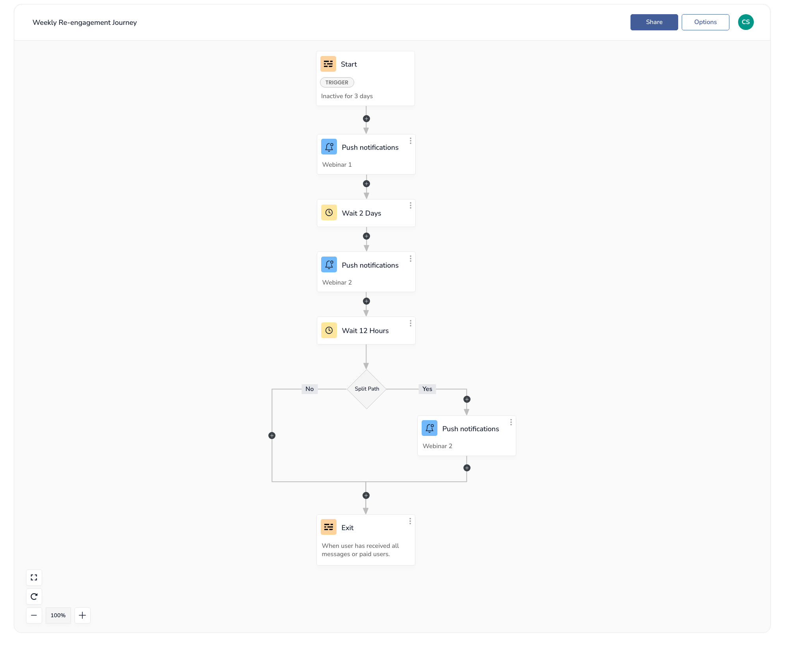Activate the fullscreen view icon
Viewport: 796px width, 672px height.
point(34,577)
